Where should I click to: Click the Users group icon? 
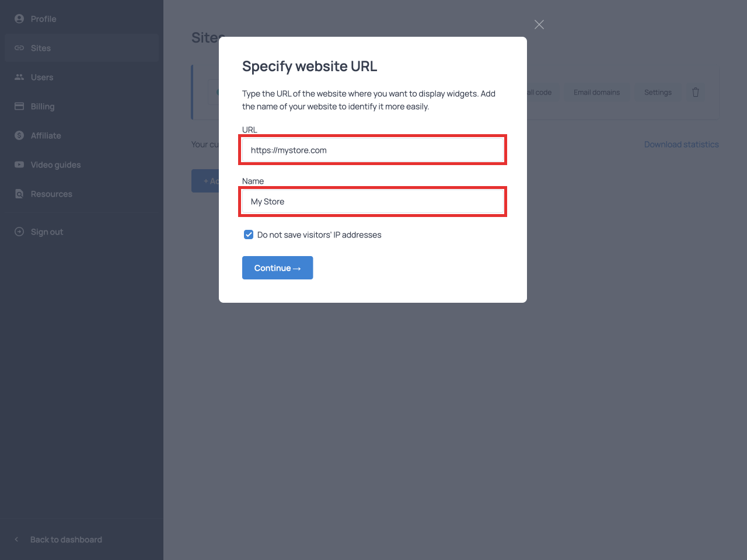(19, 77)
